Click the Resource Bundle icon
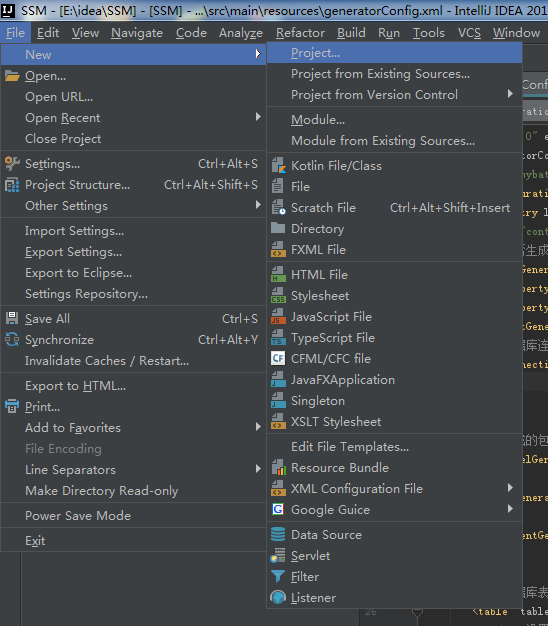Screen dimensions: 548x626 [x=278, y=467]
